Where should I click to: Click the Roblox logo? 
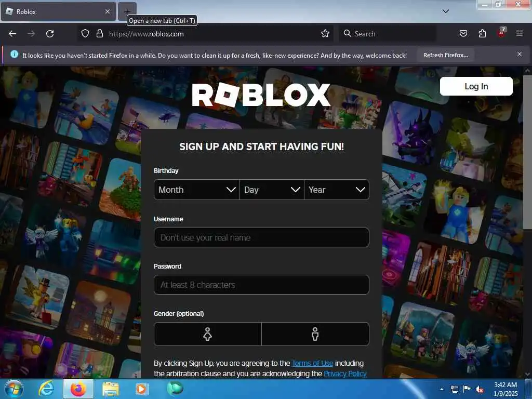click(261, 95)
